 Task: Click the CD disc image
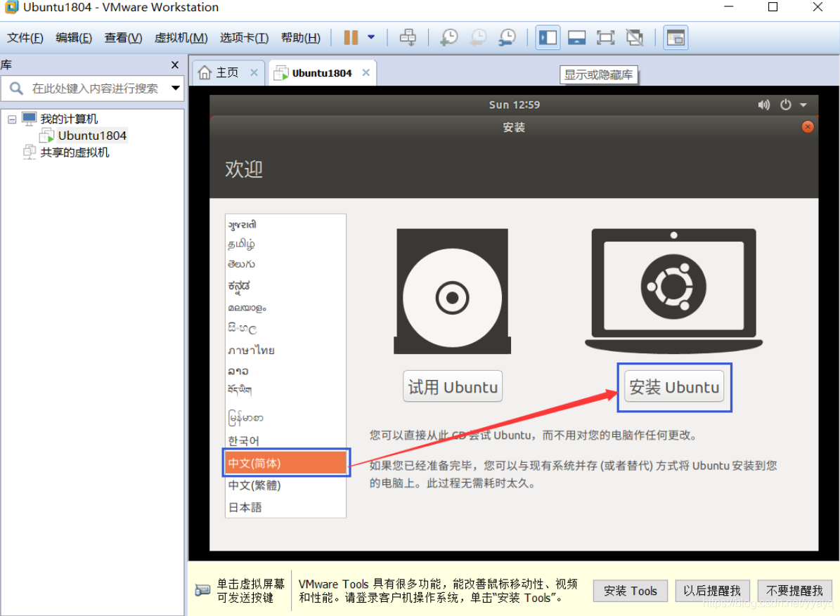[x=452, y=291]
